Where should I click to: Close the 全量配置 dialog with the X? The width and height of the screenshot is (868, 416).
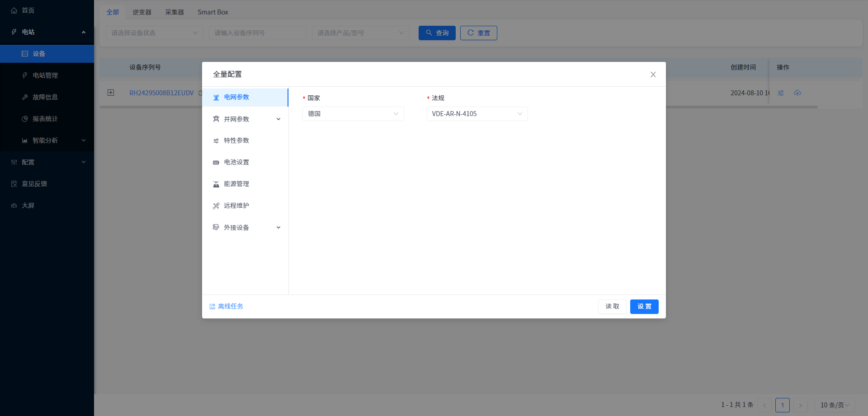point(653,75)
